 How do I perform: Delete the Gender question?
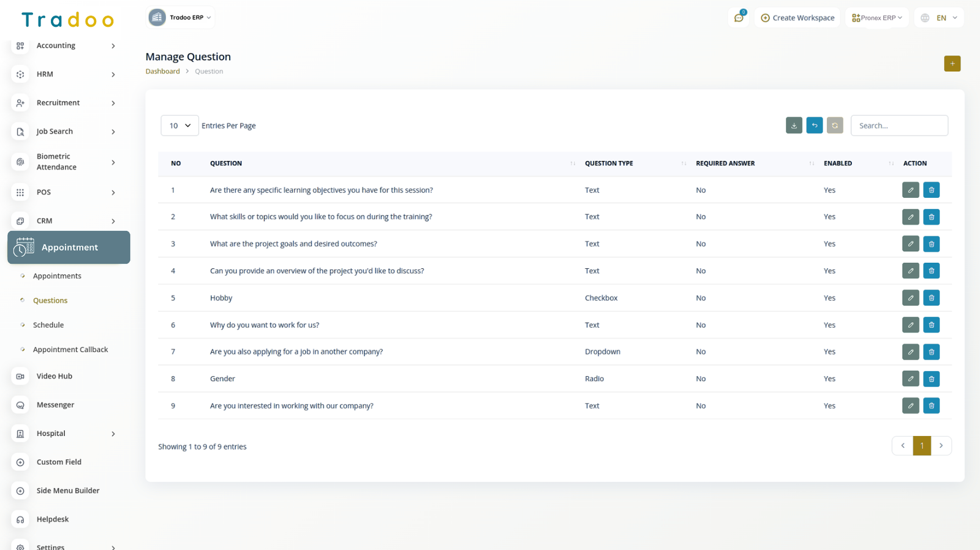(x=931, y=379)
